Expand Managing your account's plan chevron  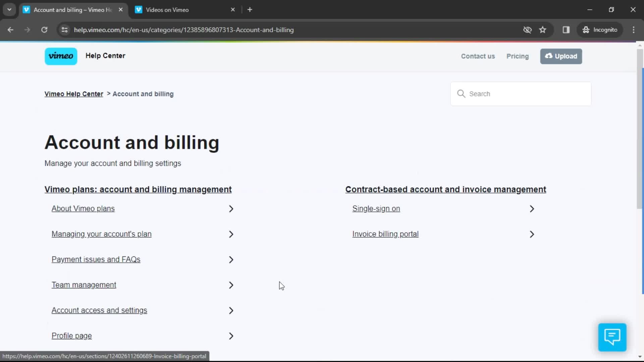pyautogui.click(x=231, y=234)
